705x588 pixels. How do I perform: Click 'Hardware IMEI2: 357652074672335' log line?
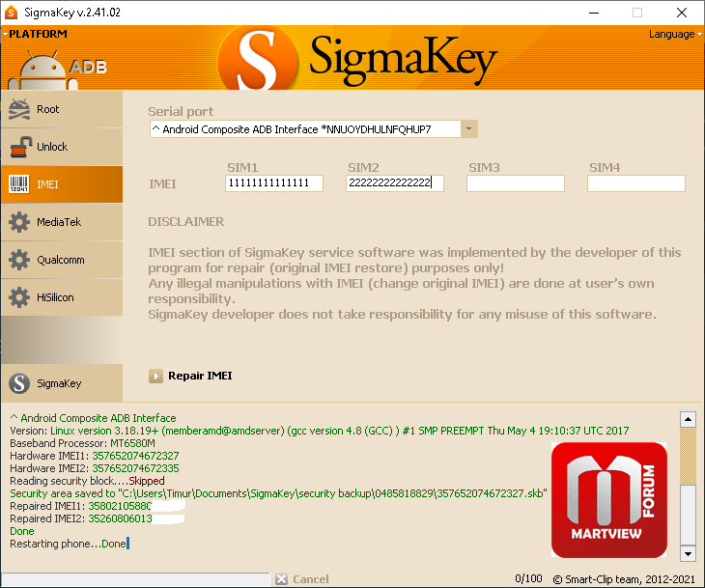pos(95,468)
